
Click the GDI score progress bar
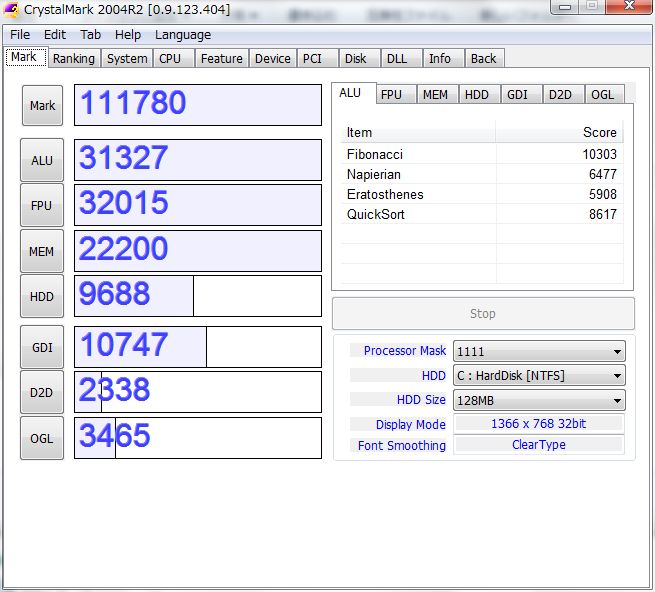[x=198, y=347]
